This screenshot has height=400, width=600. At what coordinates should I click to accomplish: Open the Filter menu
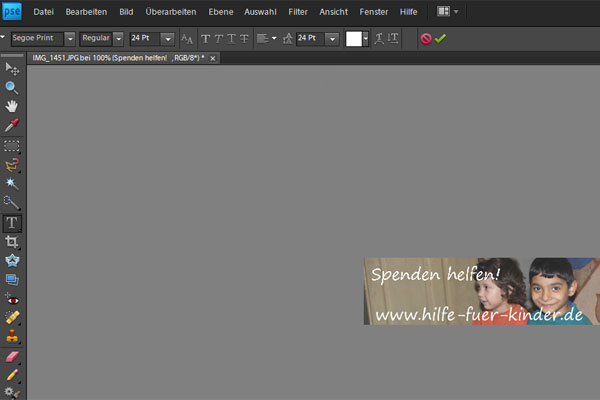click(298, 11)
